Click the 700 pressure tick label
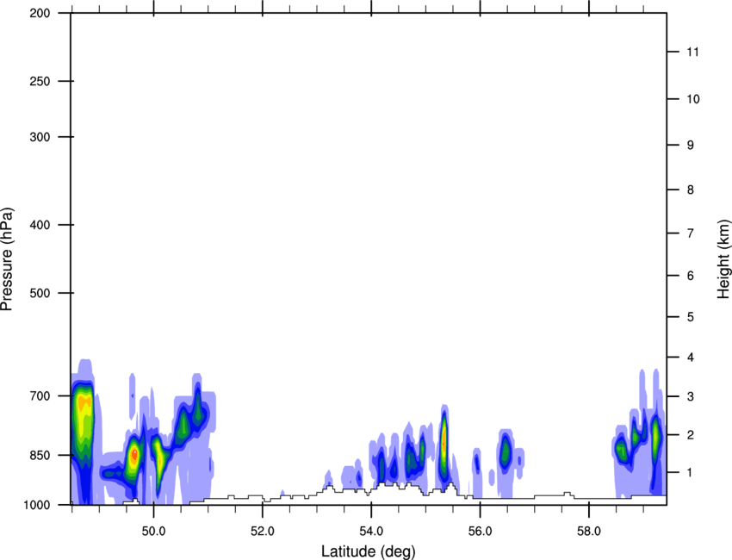Viewport: 732px width, 560px height. point(40,395)
